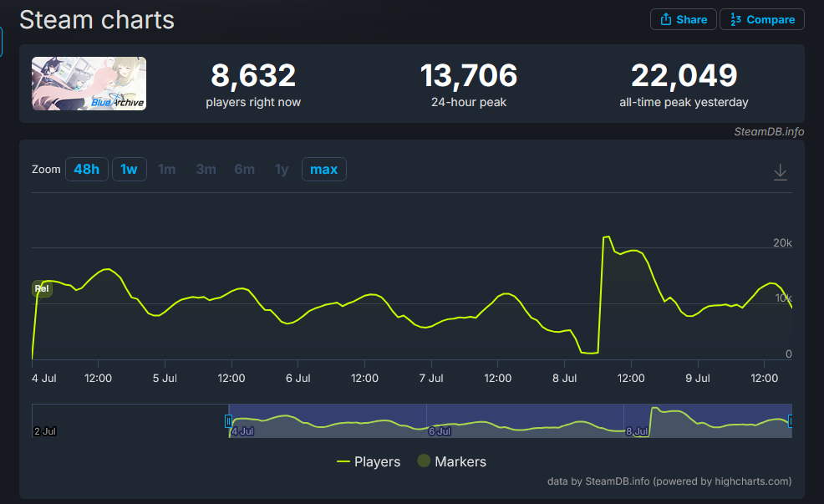Click the 22,049 all-time peak figure
The image size is (824, 504).
click(x=684, y=75)
